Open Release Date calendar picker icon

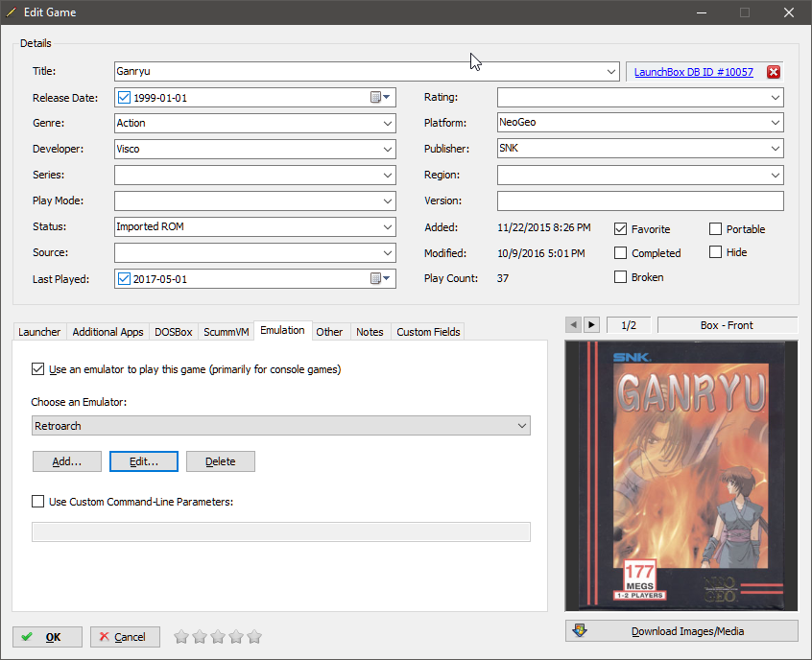[380, 97]
